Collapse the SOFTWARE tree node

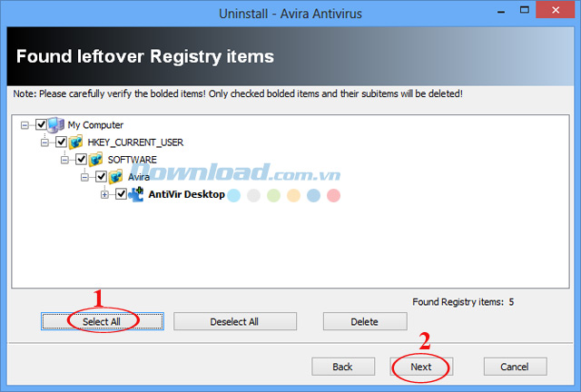coord(64,160)
